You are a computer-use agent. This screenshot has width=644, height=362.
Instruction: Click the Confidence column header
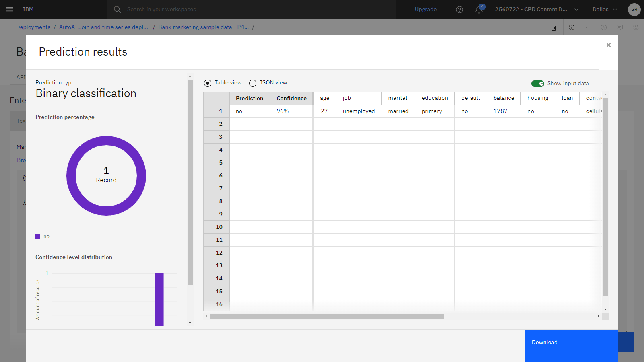coord(291,98)
